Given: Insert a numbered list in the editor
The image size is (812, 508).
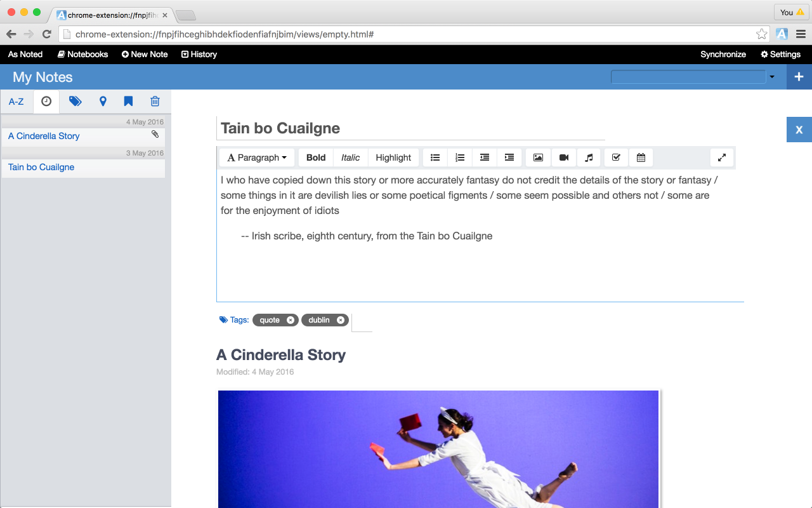Looking at the screenshot, I should [460, 157].
